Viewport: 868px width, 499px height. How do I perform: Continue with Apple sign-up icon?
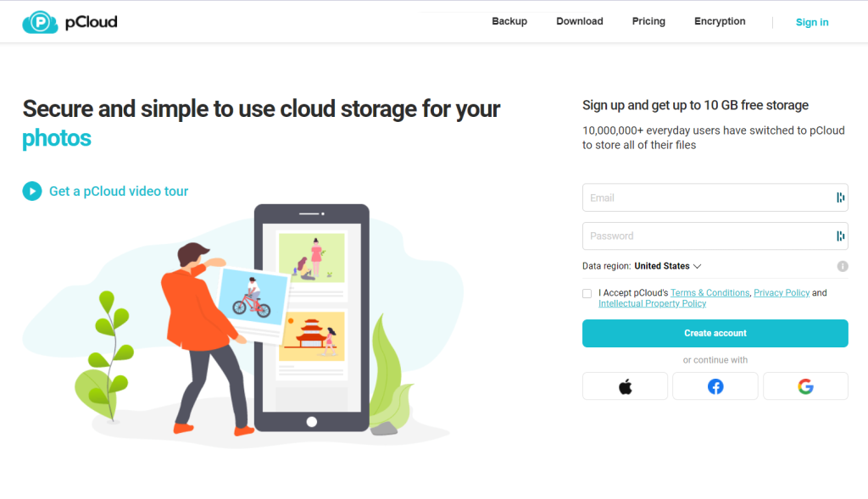tap(625, 386)
